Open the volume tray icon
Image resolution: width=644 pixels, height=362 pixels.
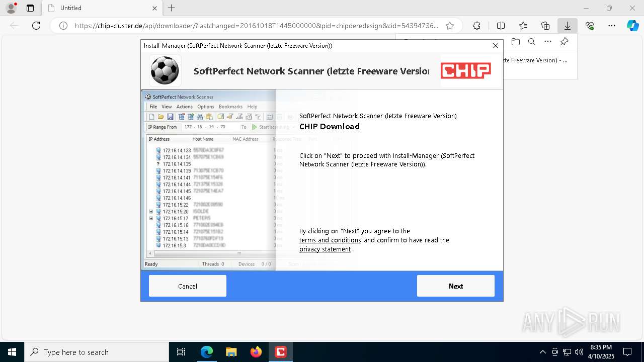579,352
